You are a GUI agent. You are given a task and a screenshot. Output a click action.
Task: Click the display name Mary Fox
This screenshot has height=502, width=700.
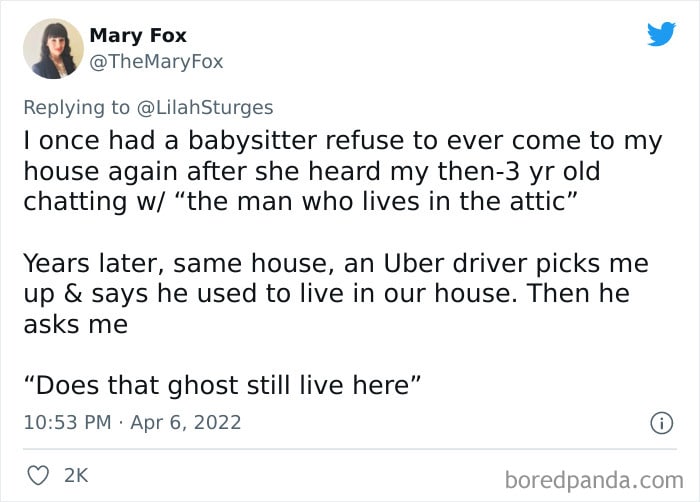click(x=138, y=35)
